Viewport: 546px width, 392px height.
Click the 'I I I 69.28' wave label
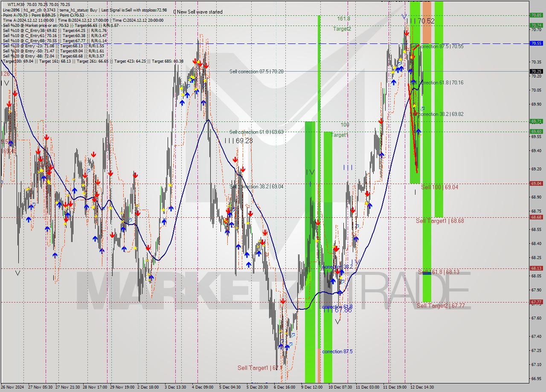(238, 140)
